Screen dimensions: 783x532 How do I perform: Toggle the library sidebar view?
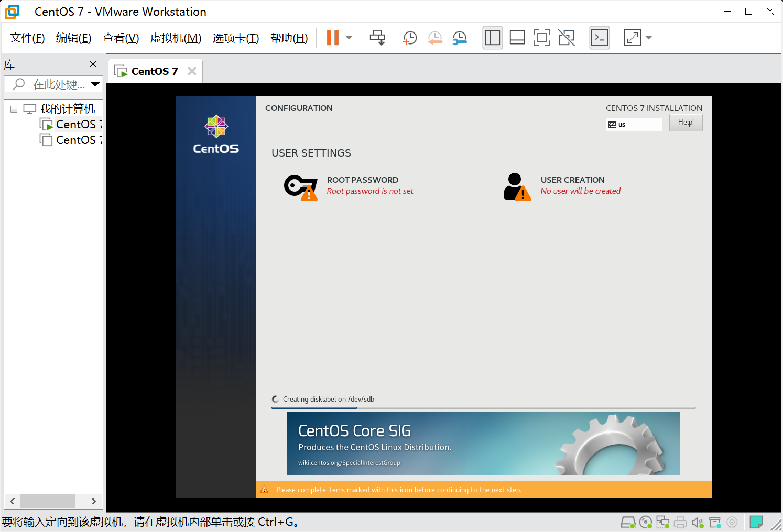(493, 38)
